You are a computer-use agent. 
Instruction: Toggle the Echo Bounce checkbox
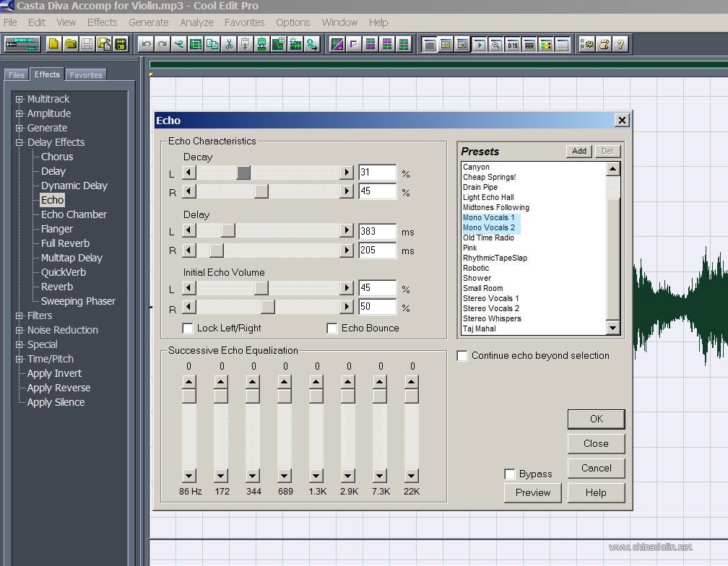(x=332, y=328)
